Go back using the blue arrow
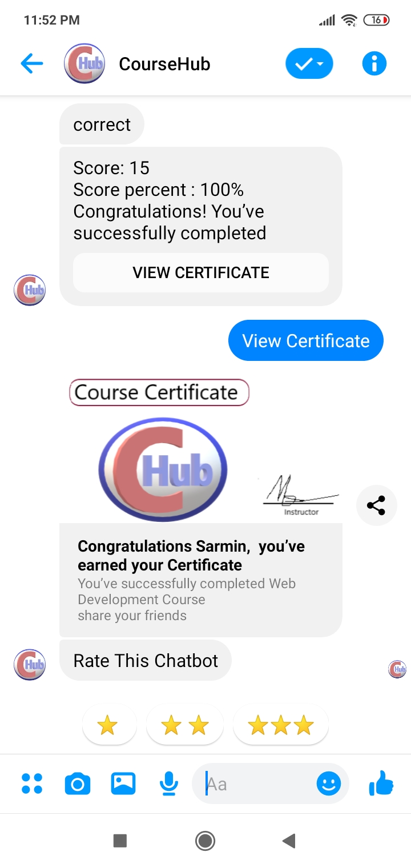The image size is (411, 868). [32, 63]
